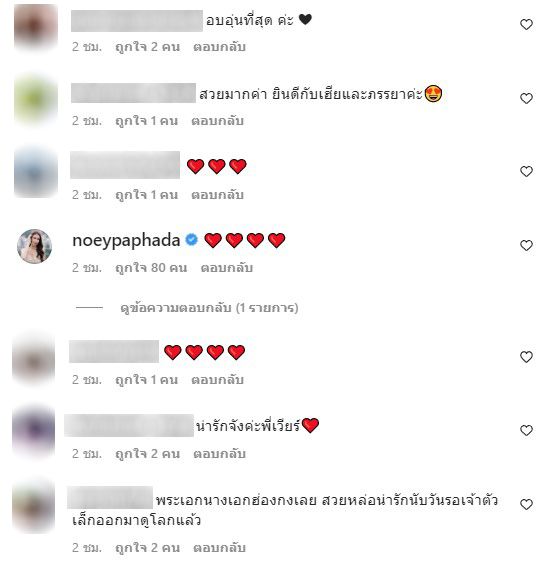Open blurred avatar of "อบอุ่นที่สุด" commenter
544x563 pixels.
(36, 28)
